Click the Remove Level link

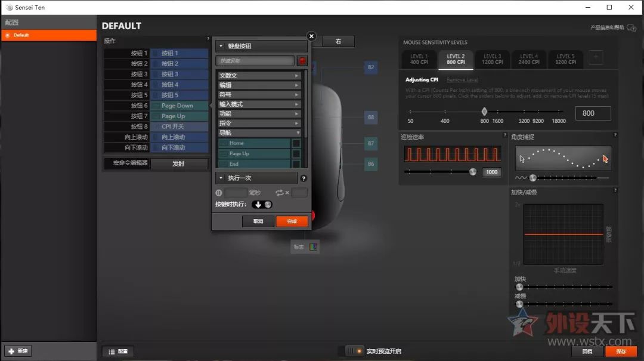tap(462, 80)
